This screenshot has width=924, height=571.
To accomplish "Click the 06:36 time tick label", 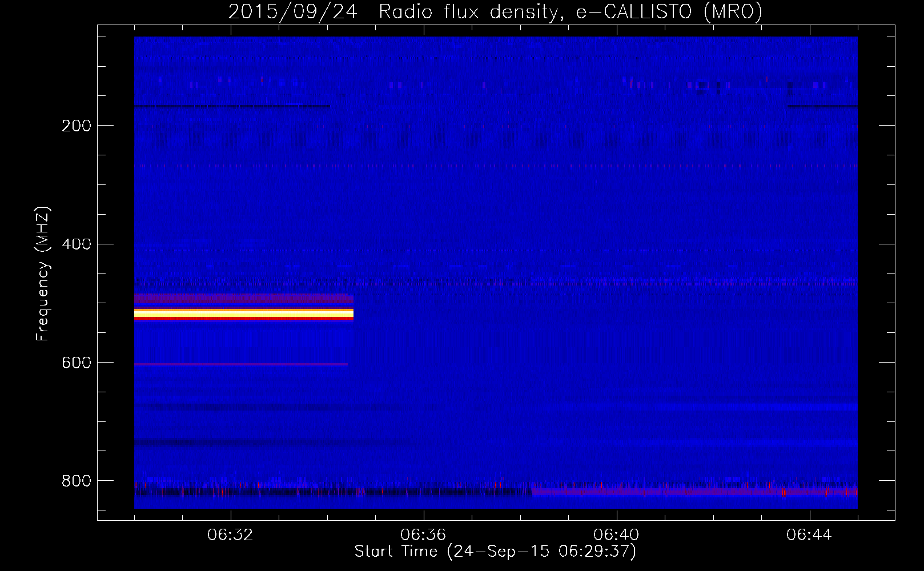I will tap(423, 535).
